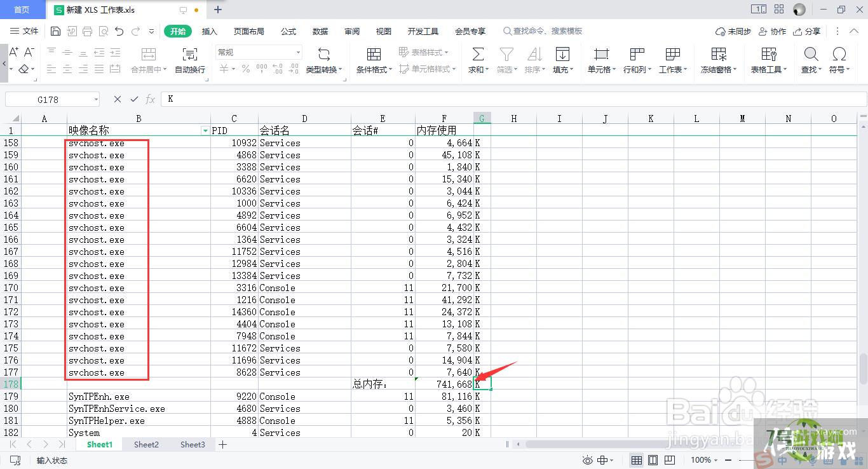Screen dimensions: 868x469
Task: Switch to the 页面布局 ribbon tab
Action: (x=248, y=31)
